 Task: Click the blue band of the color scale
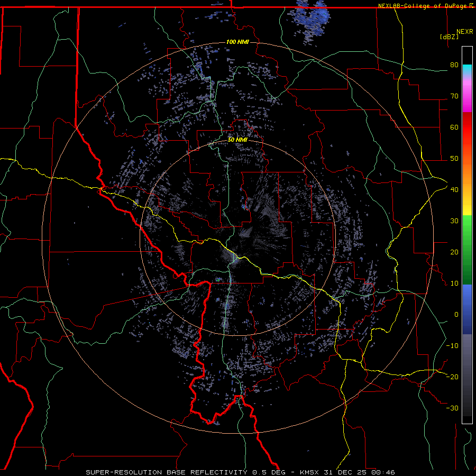coord(467,309)
